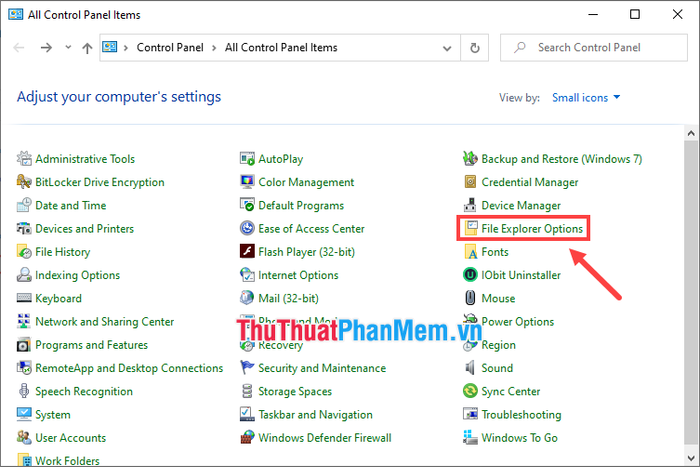Open the recent locations dropdown arrow
Image resolution: width=700 pixels, height=467 pixels.
tap(68, 47)
